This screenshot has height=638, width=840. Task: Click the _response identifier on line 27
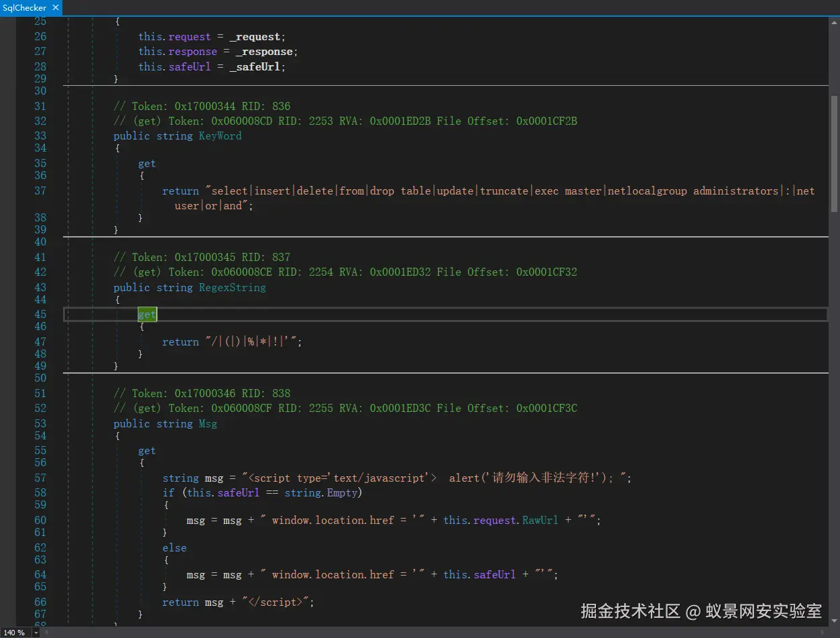263,52
